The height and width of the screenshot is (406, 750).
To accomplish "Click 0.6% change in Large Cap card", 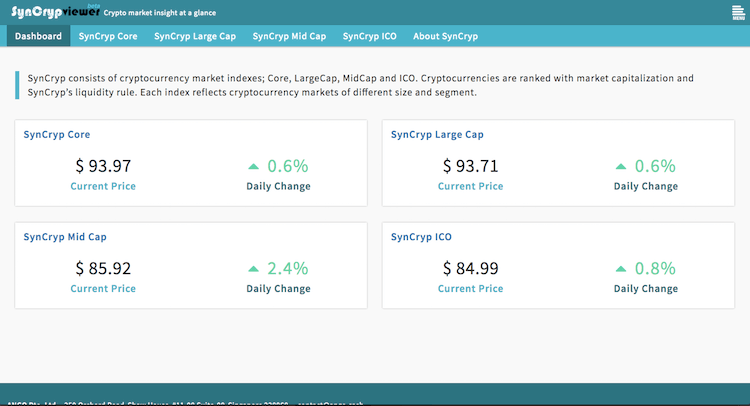I will coord(655,166).
